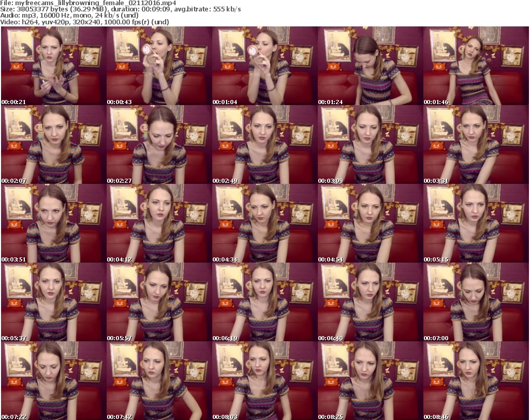Open the thumbnail marked 00:04:54
The image size is (530, 420).
point(370,224)
